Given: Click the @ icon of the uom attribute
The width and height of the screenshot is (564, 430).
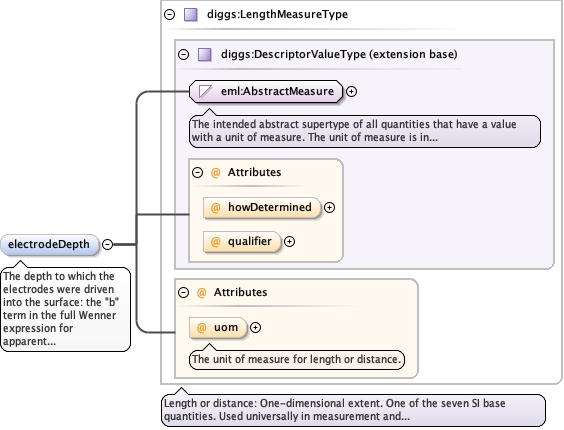Looking at the screenshot, I should pyautogui.click(x=201, y=327).
